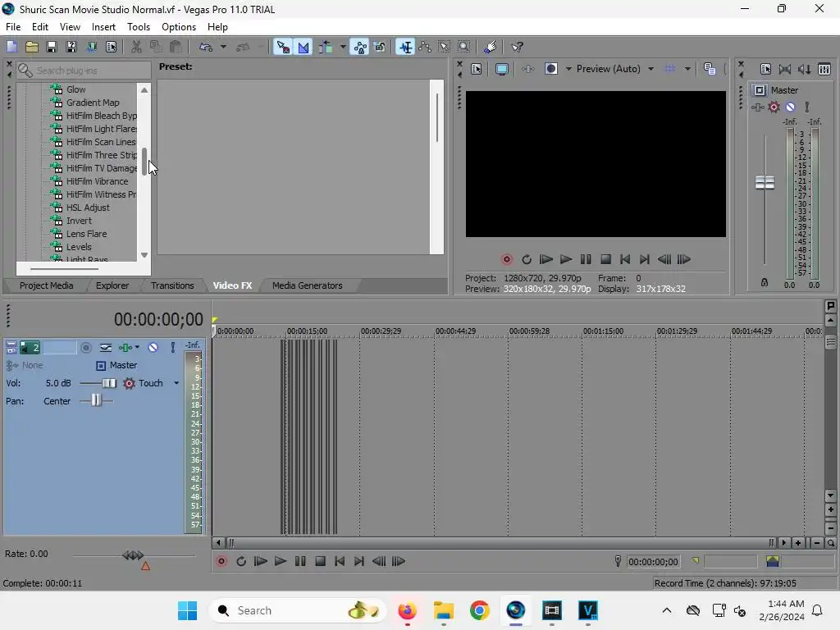
Task: Open the Options menu
Action: pos(178,27)
